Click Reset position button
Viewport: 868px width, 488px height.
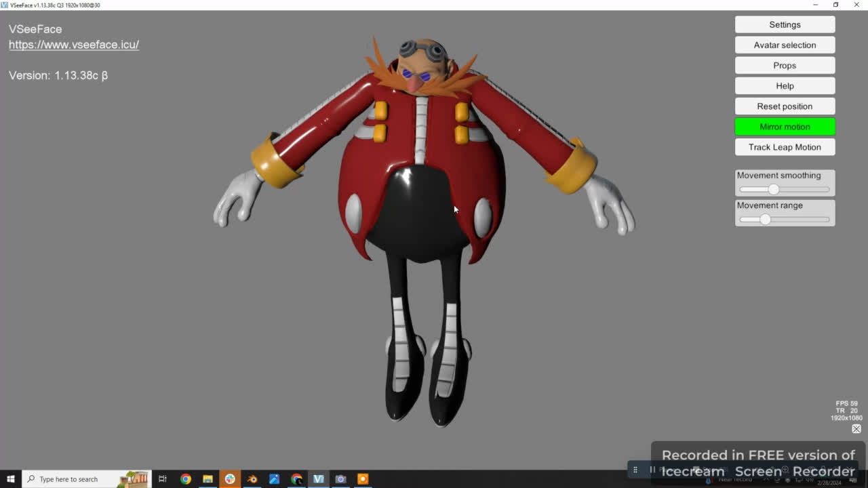[785, 106]
